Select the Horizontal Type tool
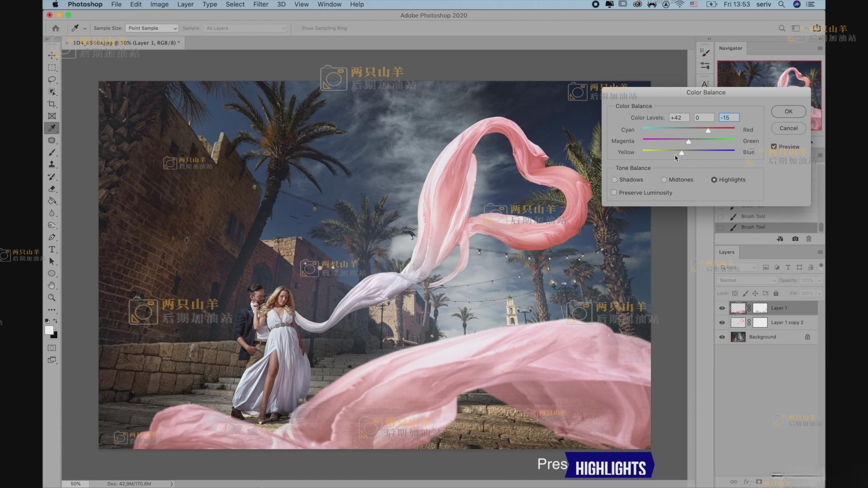The image size is (868, 488). click(52, 249)
